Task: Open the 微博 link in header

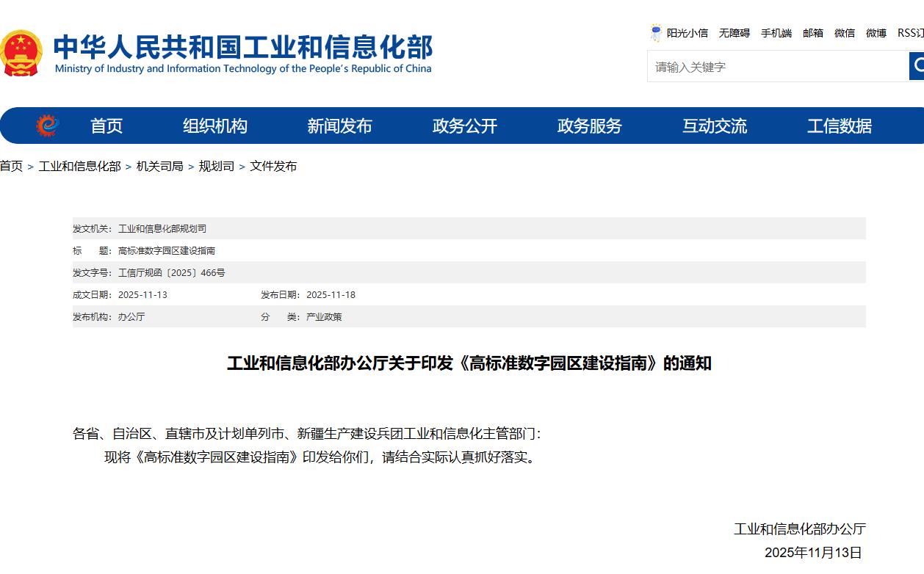Action: pyautogui.click(x=876, y=33)
